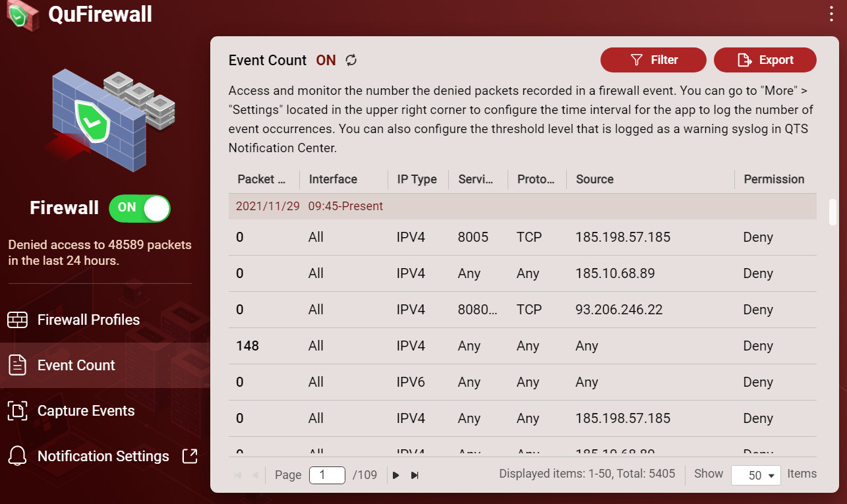The height and width of the screenshot is (504, 847).
Task: Select Notification Settings in the sidebar
Action: pos(103,456)
